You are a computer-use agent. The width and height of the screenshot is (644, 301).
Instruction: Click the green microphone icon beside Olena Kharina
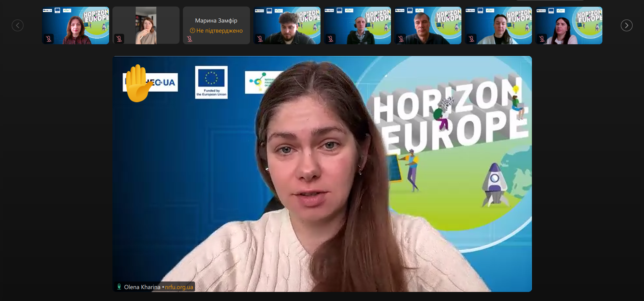[119, 287]
